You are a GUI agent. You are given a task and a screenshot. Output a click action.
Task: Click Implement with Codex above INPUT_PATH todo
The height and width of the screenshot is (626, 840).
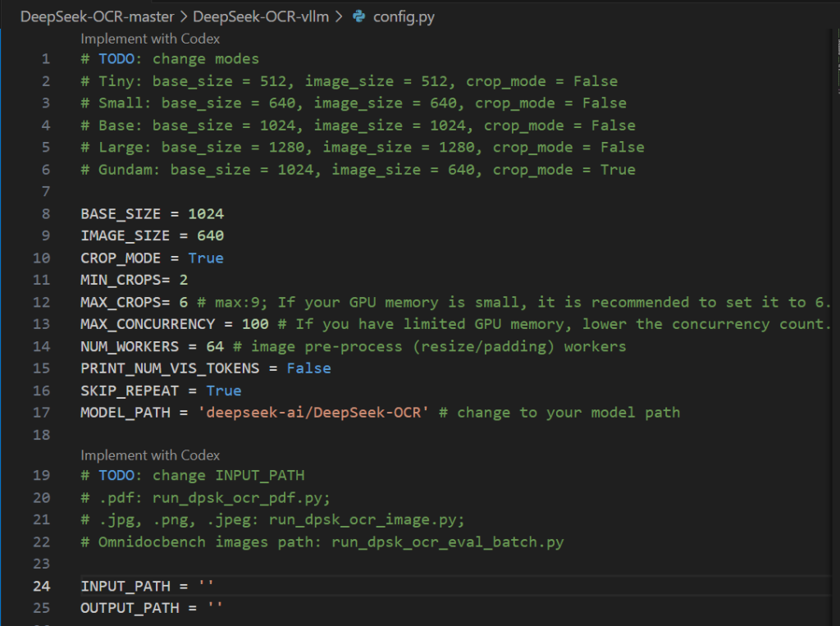(150, 455)
